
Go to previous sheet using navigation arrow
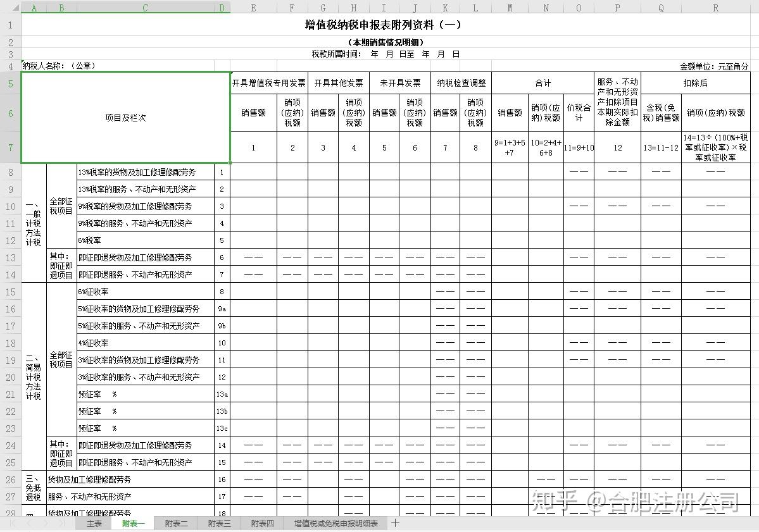tap(29, 523)
